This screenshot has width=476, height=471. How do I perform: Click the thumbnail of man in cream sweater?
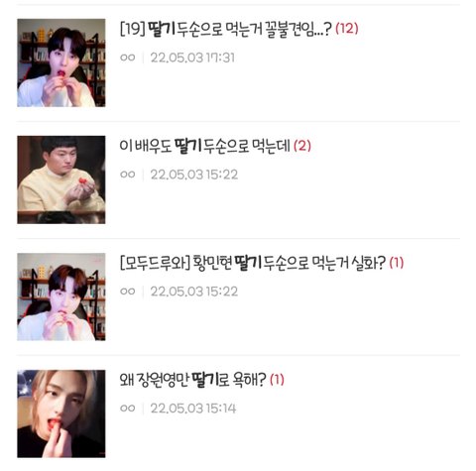point(61,179)
